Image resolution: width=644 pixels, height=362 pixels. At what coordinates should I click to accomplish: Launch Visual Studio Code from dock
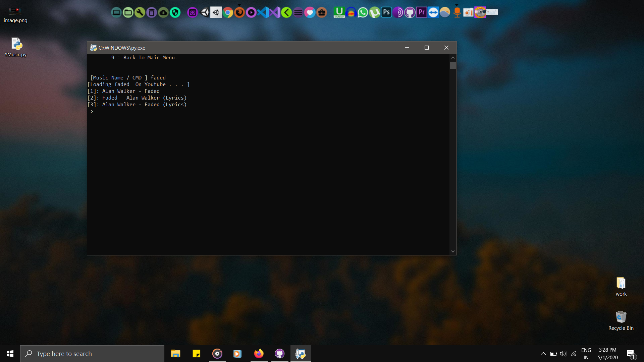263,13
